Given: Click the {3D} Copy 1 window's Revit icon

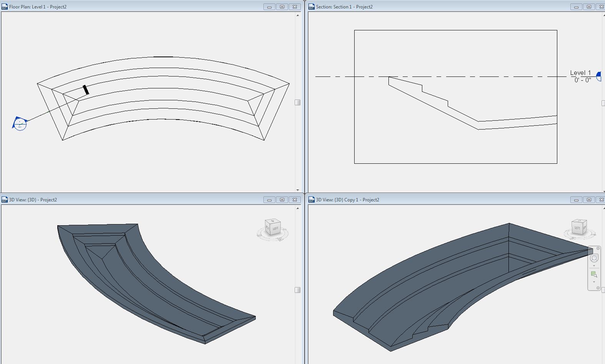Looking at the screenshot, I should (312, 199).
